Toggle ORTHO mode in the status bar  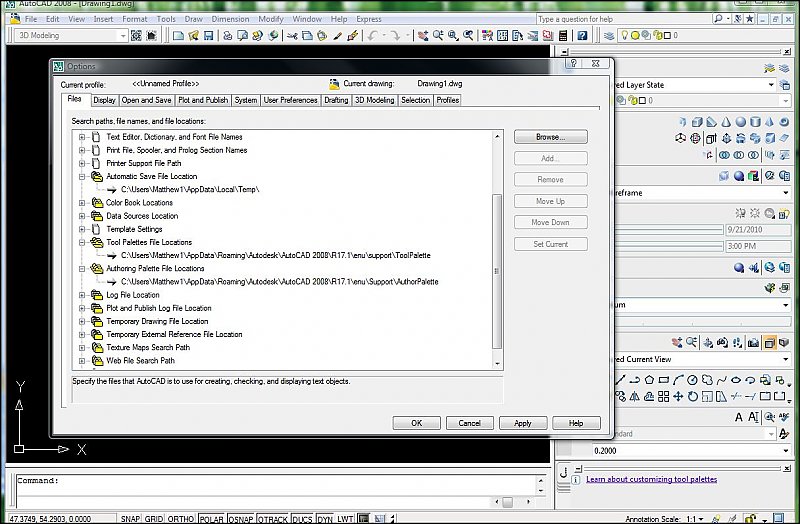181,519
